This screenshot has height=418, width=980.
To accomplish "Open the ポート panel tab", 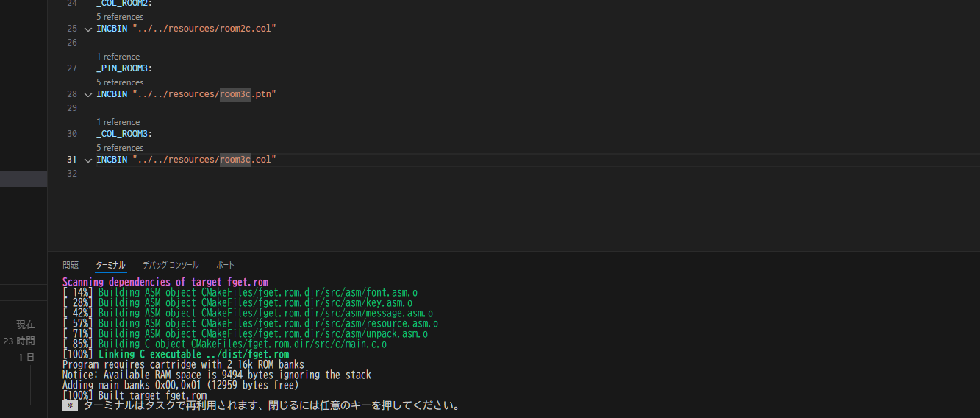I will (225, 265).
